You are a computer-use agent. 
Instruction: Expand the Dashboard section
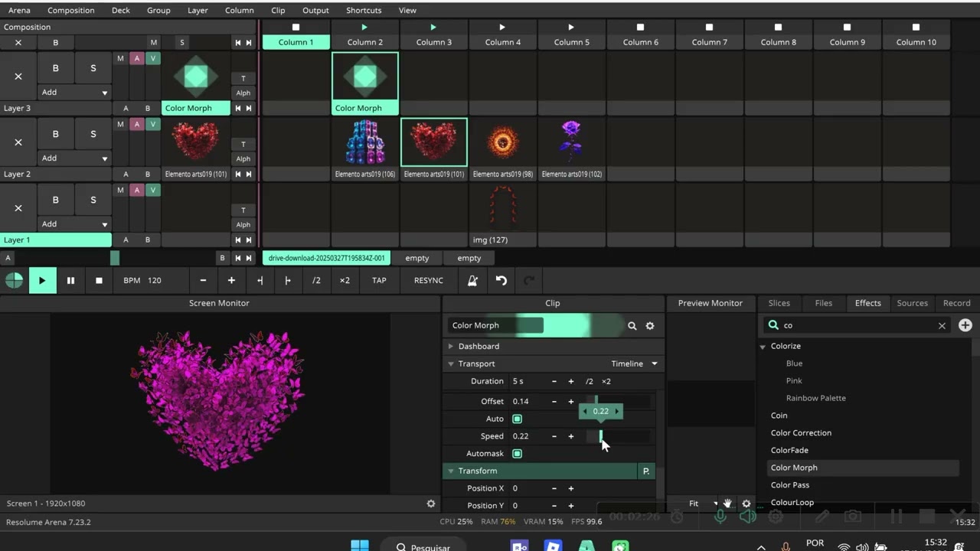pyautogui.click(x=451, y=347)
